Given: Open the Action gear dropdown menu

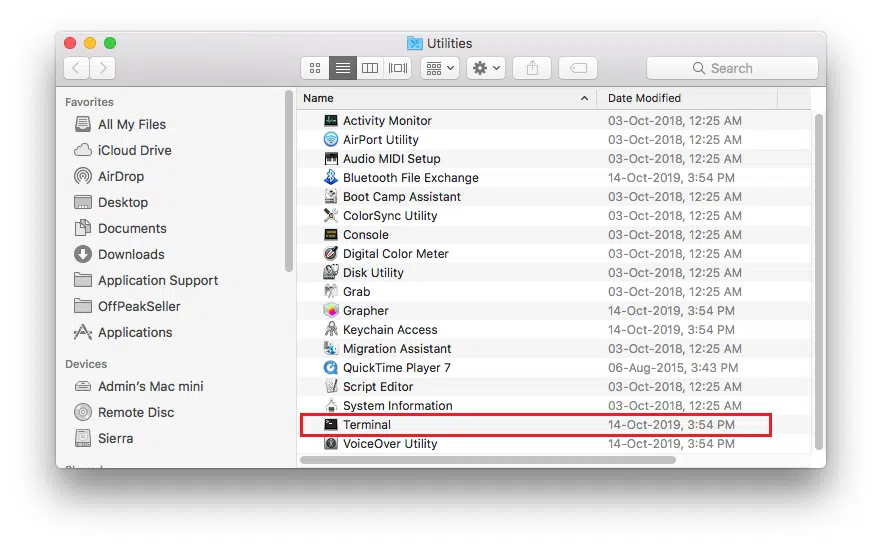Looking at the screenshot, I should [485, 68].
